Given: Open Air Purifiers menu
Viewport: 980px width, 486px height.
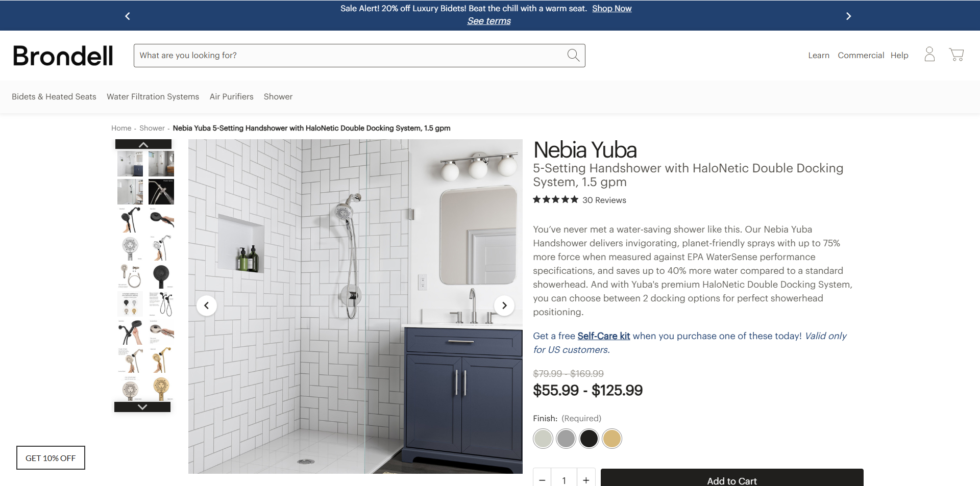Looking at the screenshot, I should [x=231, y=96].
